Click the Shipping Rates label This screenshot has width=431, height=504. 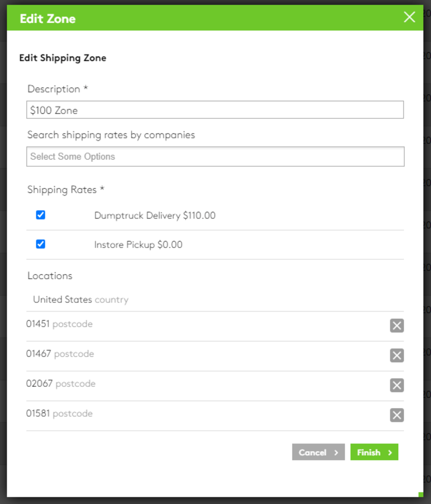(66, 189)
